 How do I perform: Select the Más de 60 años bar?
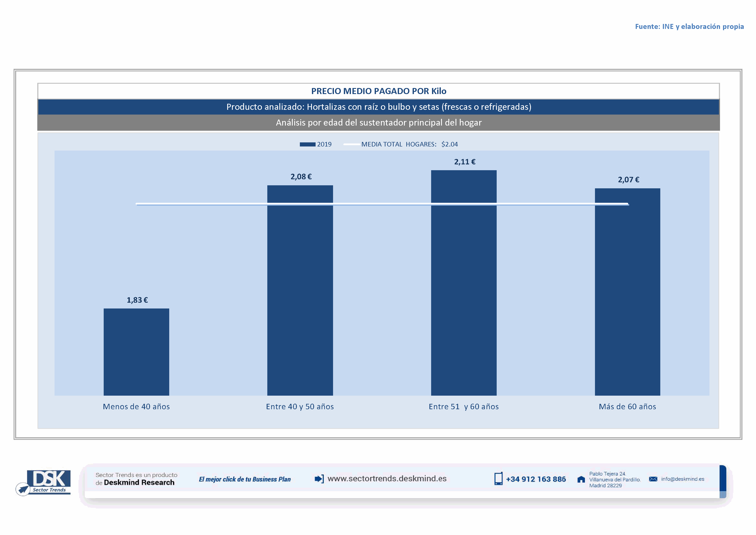tap(627, 296)
